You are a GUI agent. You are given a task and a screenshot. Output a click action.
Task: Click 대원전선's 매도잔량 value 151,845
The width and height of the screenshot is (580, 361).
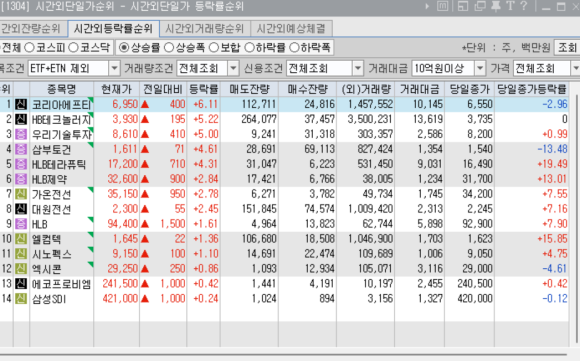click(259, 209)
